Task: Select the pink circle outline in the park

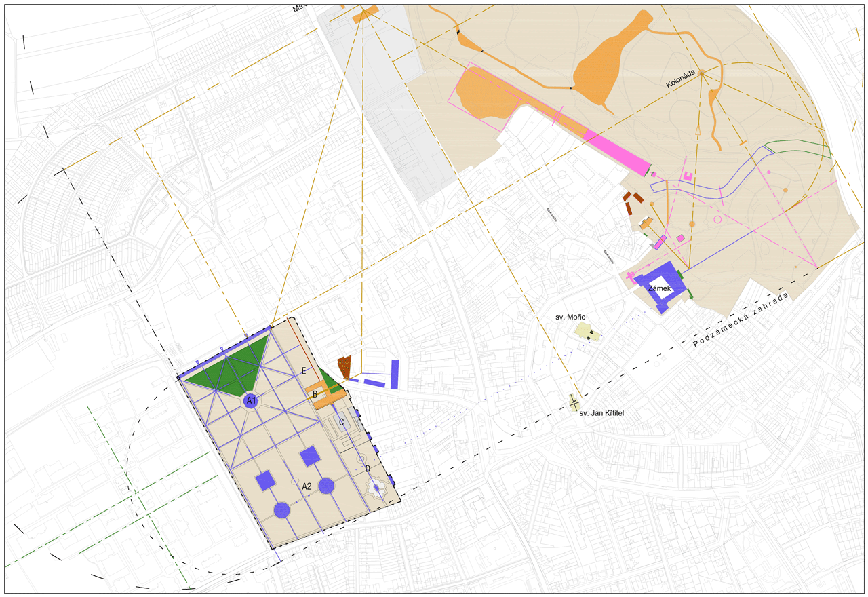Action: point(717,219)
